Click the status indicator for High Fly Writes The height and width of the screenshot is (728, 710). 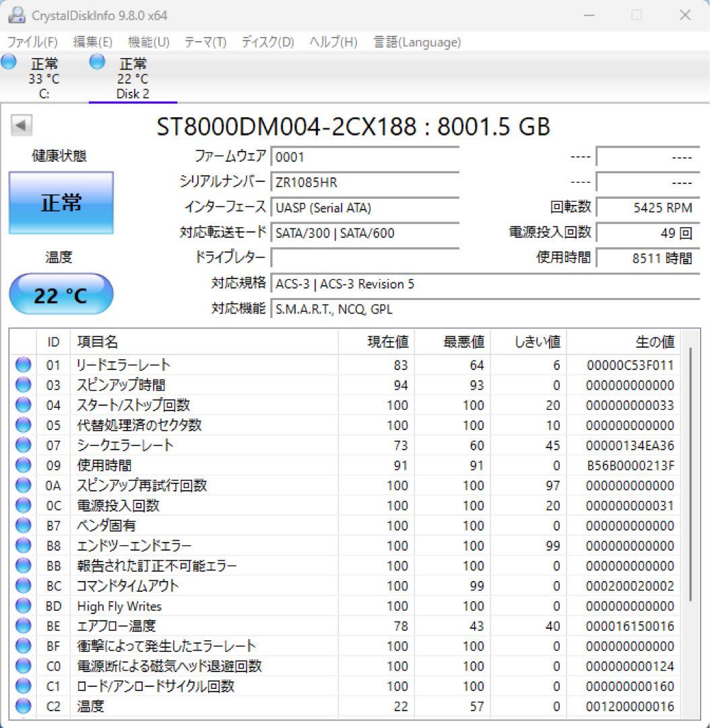point(23,606)
